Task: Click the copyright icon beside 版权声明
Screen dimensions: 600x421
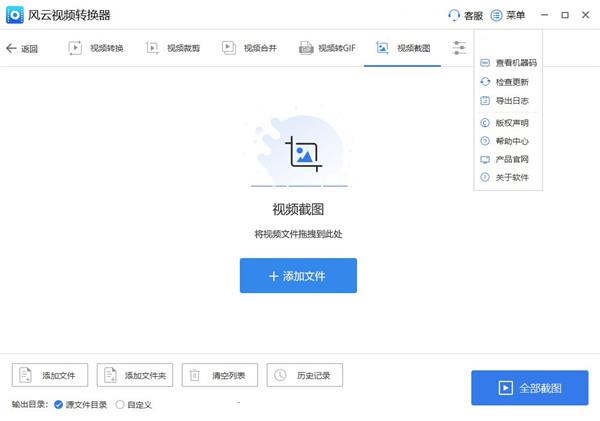Action: [485, 123]
